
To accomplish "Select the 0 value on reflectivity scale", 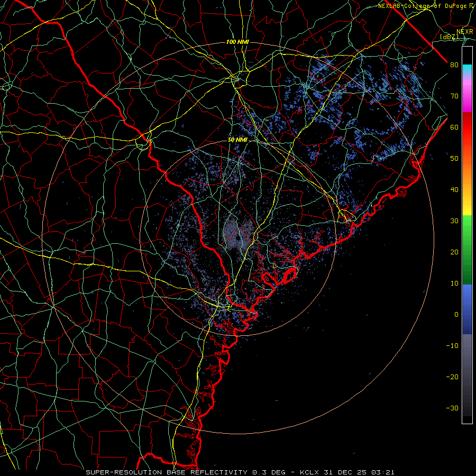I will click(x=456, y=315).
